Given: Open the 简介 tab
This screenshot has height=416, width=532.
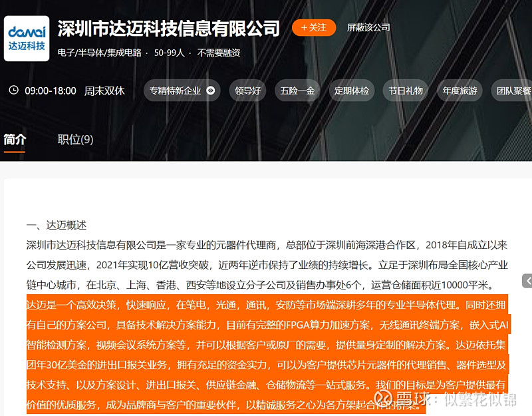Looking at the screenshot, I should [x=15, y=140].
